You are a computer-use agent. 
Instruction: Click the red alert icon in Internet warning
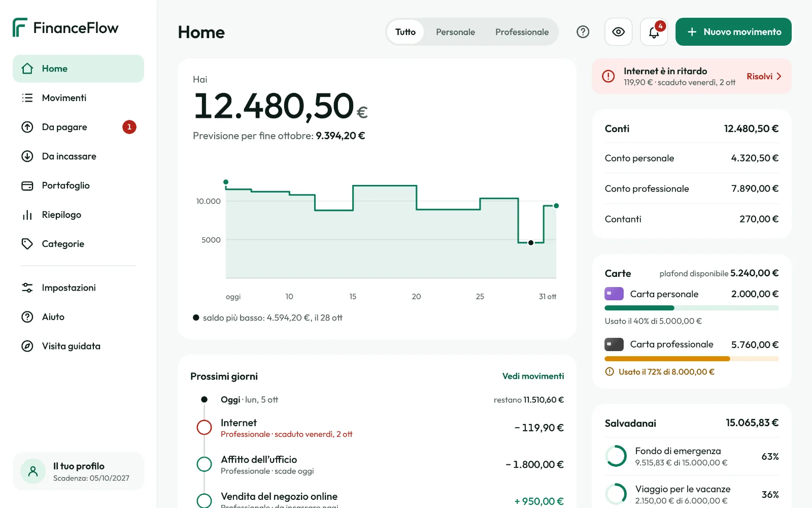608,76
